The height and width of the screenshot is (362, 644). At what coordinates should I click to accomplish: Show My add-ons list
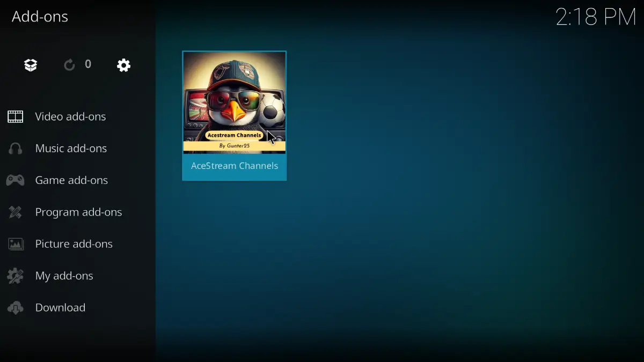point(64,276)
